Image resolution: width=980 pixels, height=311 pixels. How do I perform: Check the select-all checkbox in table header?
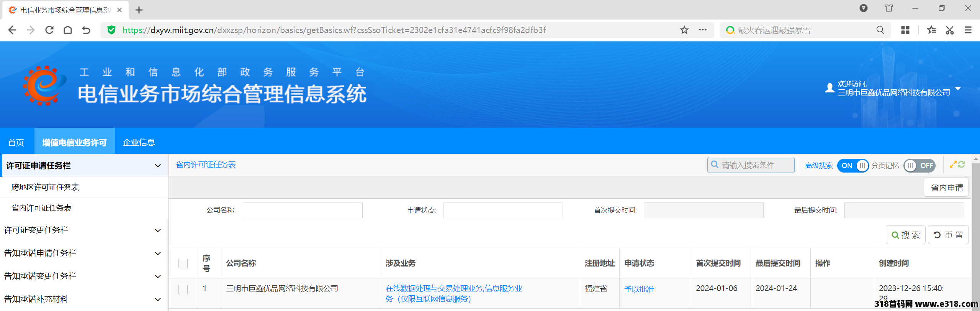pos(183,263)
